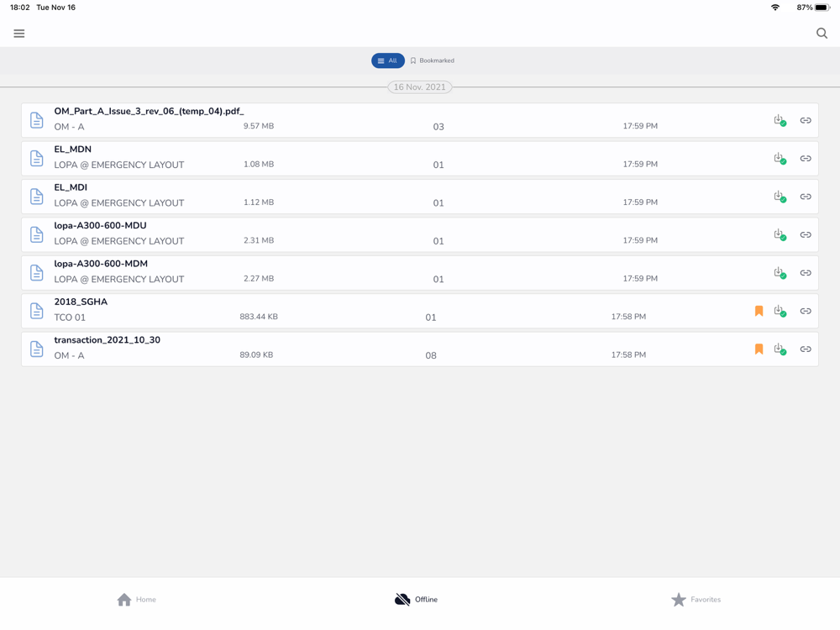Copy link for lopa-A300-600-MDM
Viewport: 840px width, 630px height.
[806, 273]
